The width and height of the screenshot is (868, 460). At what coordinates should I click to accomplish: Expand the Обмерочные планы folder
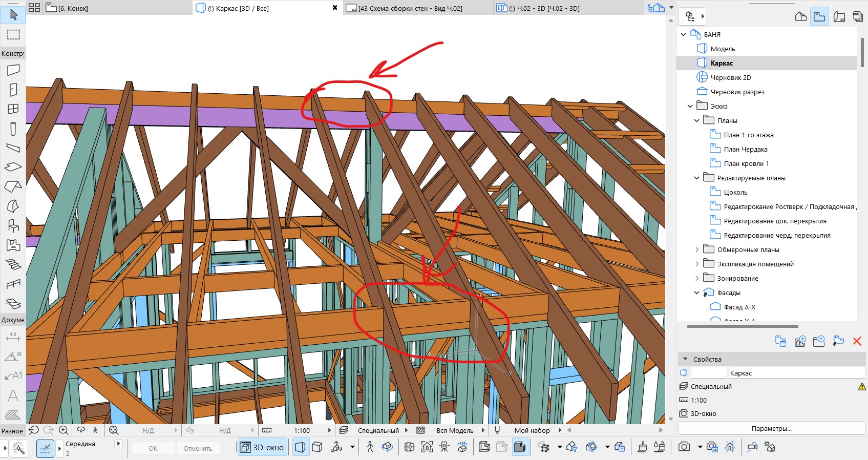696,250
